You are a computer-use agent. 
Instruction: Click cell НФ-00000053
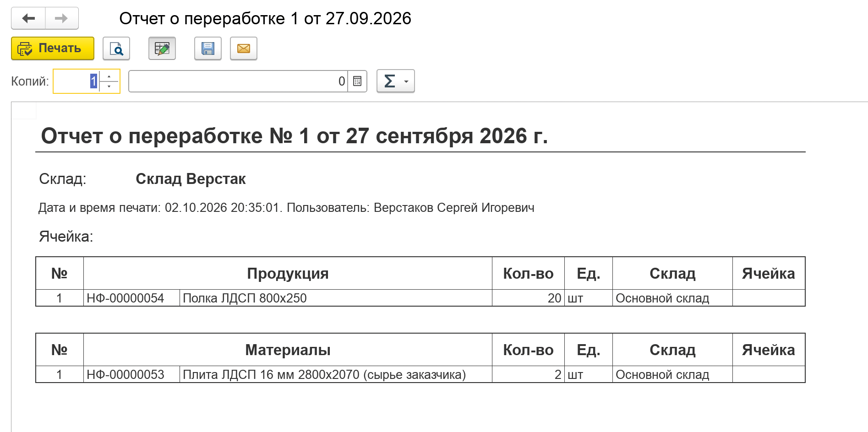click(x=131, y=375)
